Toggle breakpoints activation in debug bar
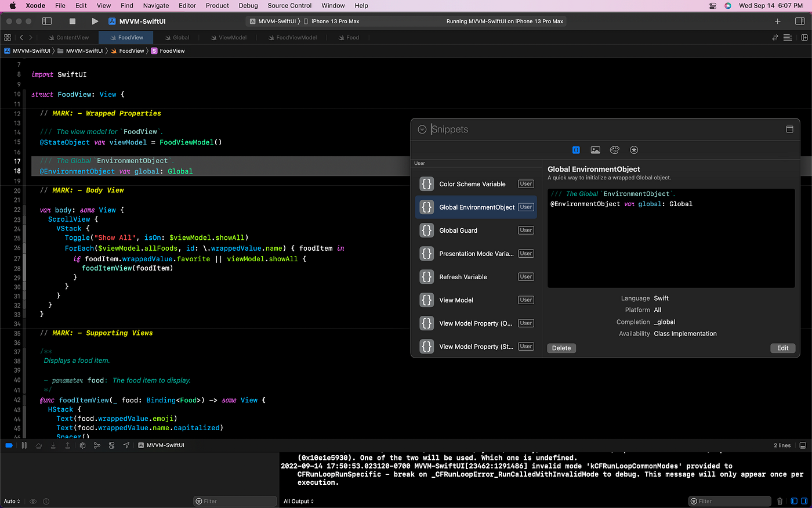 (9, 445)
